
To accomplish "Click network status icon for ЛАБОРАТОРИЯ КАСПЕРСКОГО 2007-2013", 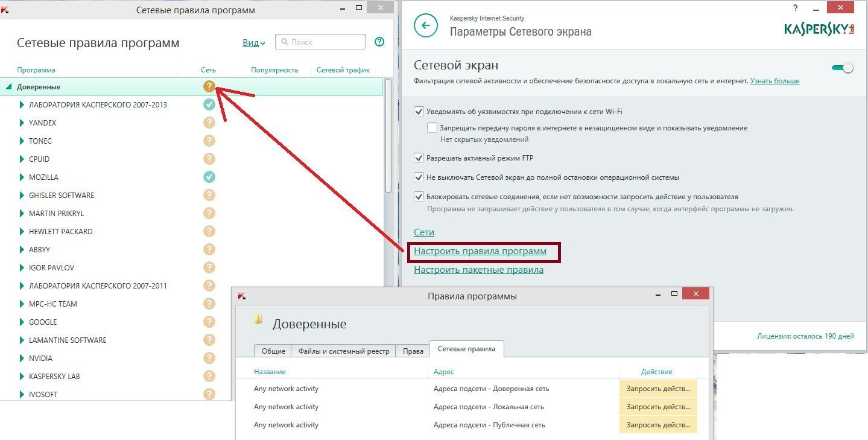I will pos(209,104).
